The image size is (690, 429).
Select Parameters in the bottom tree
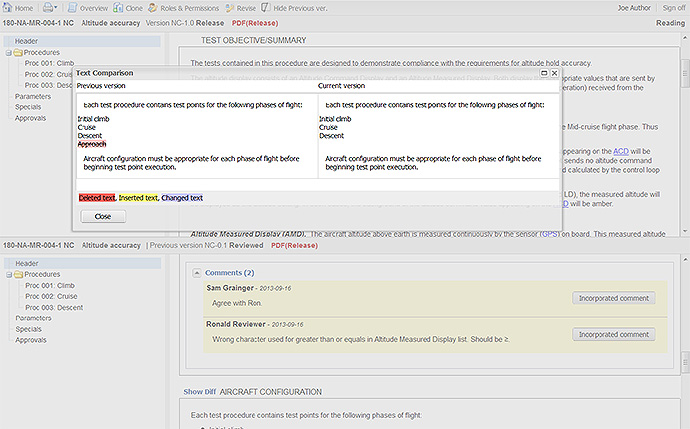pos(33,318)
